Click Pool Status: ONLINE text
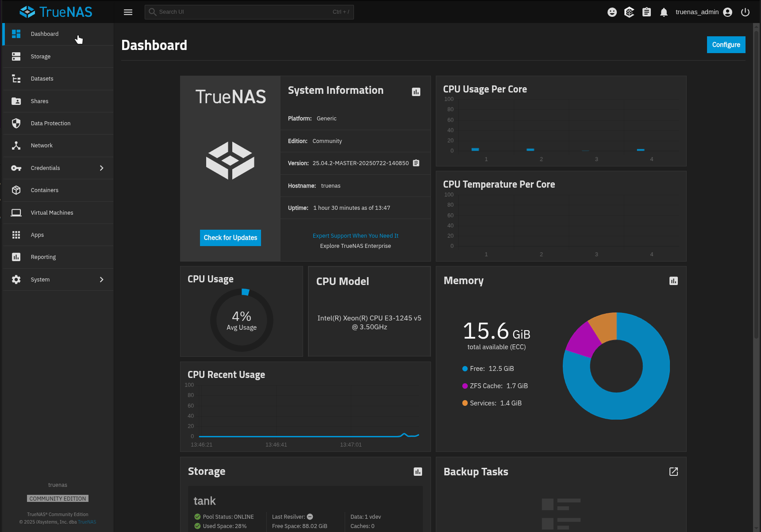Image resolution: width=761 pixels, height=532 pixels. [228, 517]
